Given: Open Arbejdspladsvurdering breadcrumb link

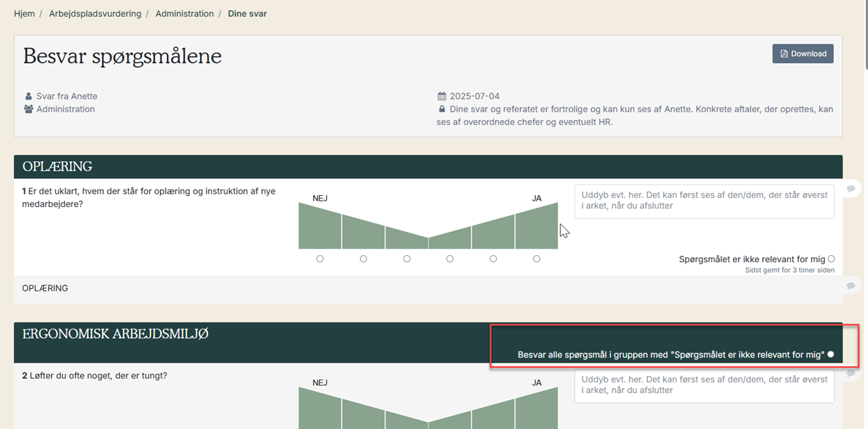Looking at the screenshot, I should (95, 13).
